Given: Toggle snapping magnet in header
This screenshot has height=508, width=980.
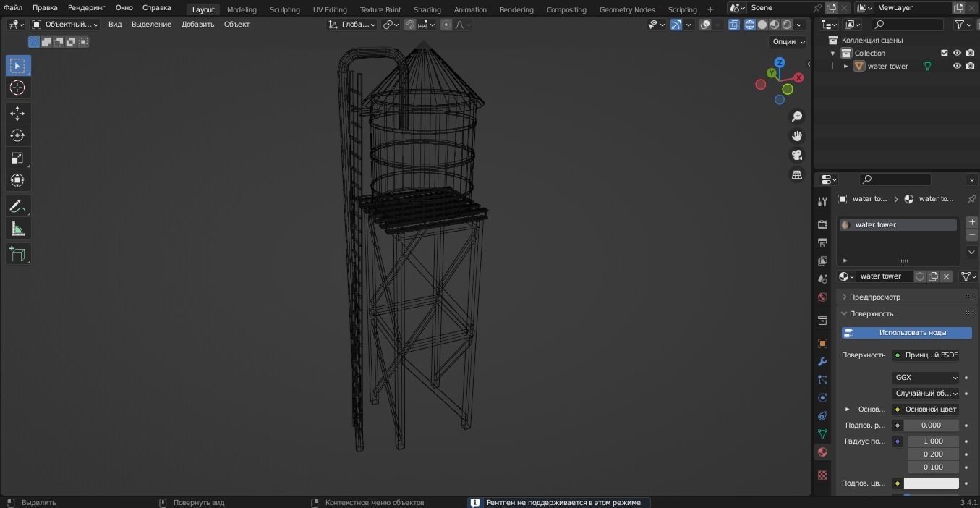Looking at the screenshot, I should click(410, 25).
